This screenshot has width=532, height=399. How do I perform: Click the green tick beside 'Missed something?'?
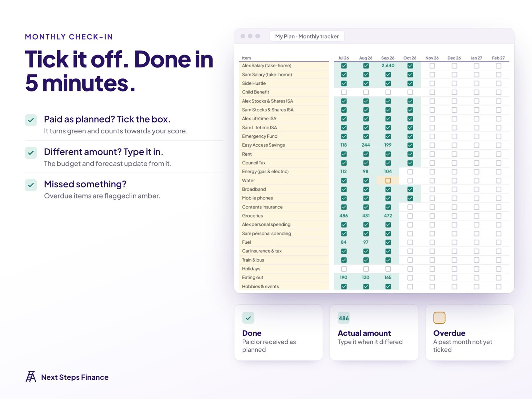(31, 185)
